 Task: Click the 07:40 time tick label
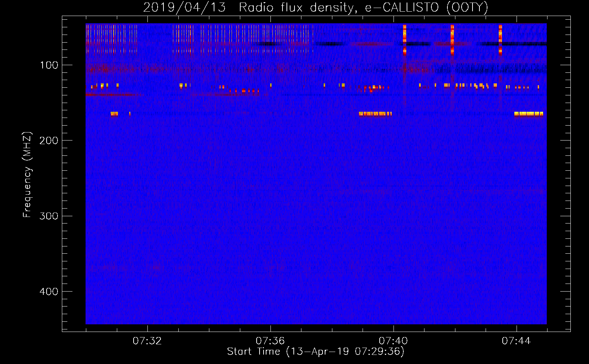[x=393, y=341]
